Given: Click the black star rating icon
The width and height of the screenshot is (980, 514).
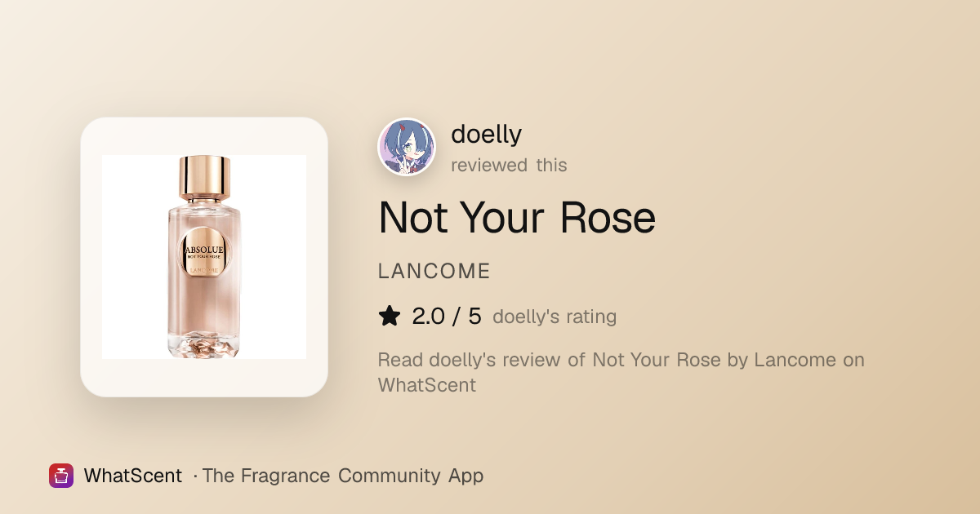Looking at the screenshot, I should [390, 317].
